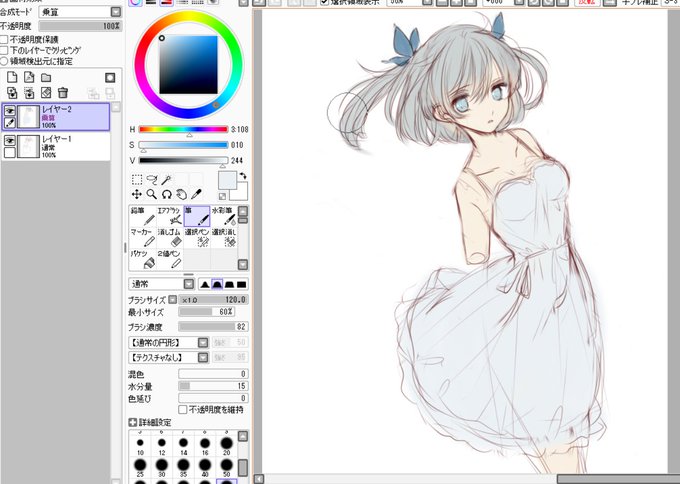
Task: Pick brush size preset 35
Action: tap(183, 468)
